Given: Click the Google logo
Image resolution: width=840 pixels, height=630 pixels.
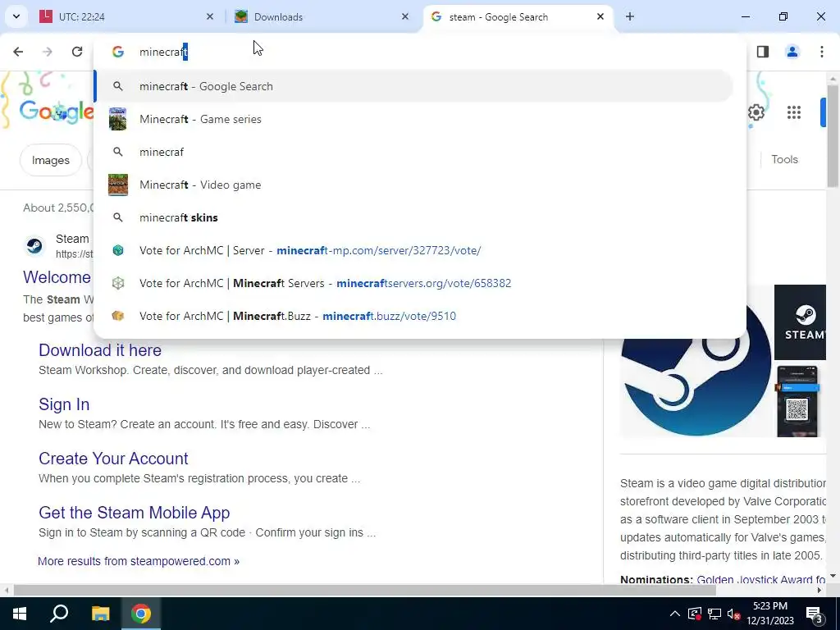Looking at the screenshot, I should coord(57,112).
